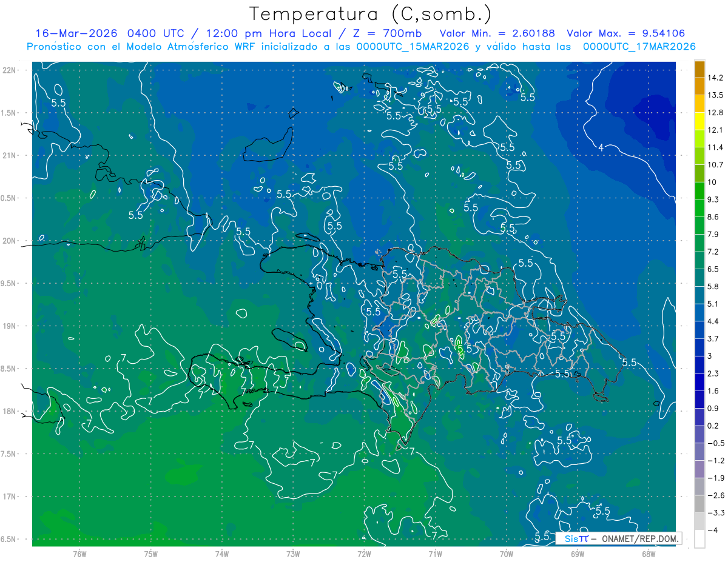Pick the purple swatch between -0.5 and -1.2
728x562 pixels.
pyautogui.click(x=699, y=451)
